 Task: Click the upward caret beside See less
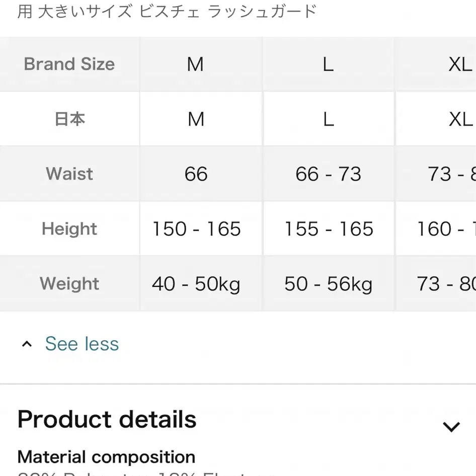pyautogui.click(x=27, y=344)
